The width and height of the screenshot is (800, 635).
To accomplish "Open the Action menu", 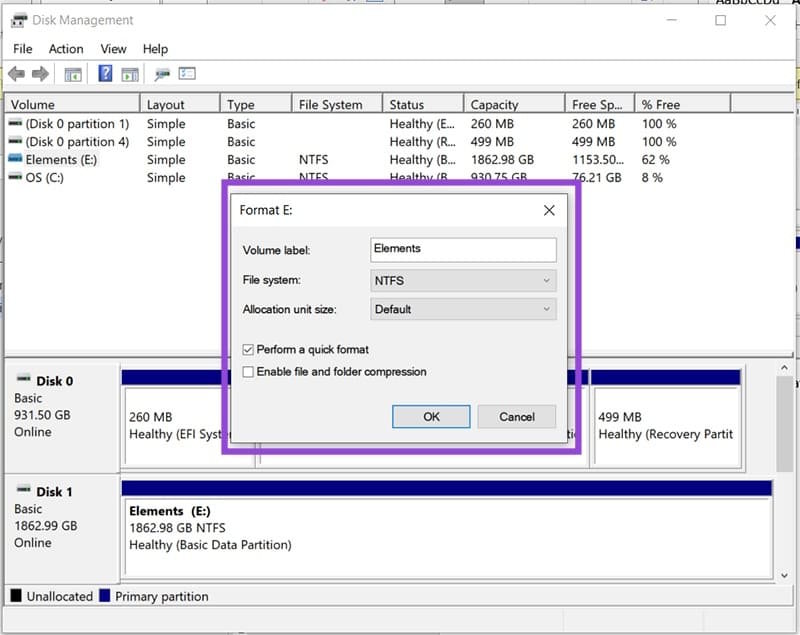I will (66, 48).
